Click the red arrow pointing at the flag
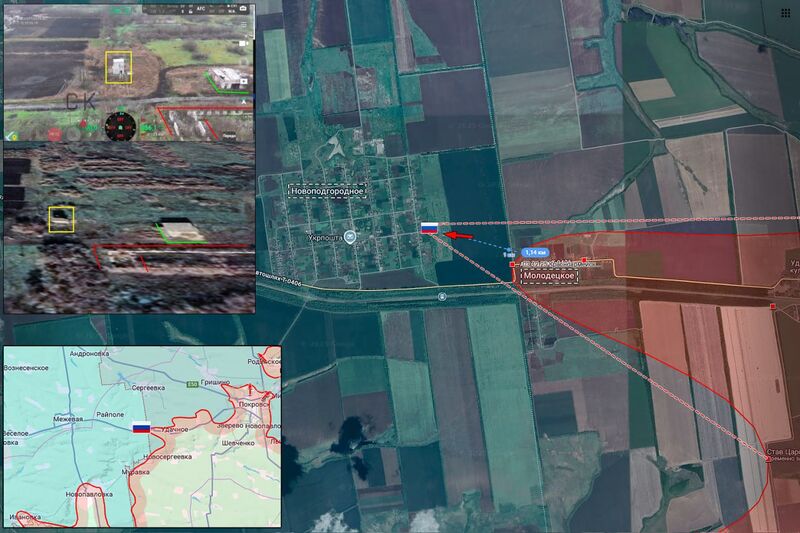Image resolution: width=800 pixels, height=533 pixels. point(457,235)
